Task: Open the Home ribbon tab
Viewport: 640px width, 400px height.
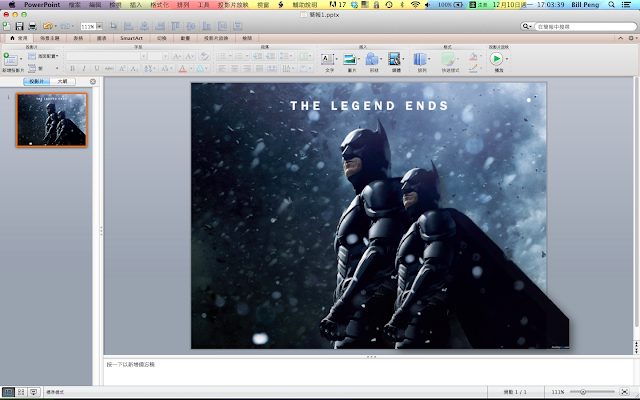Action: tap(19, 38)
